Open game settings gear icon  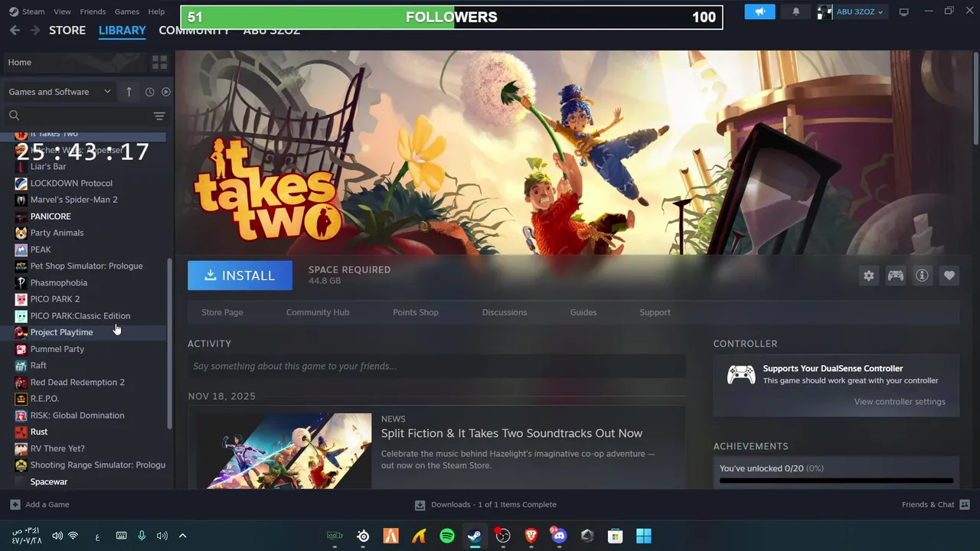tap(868, 275)
